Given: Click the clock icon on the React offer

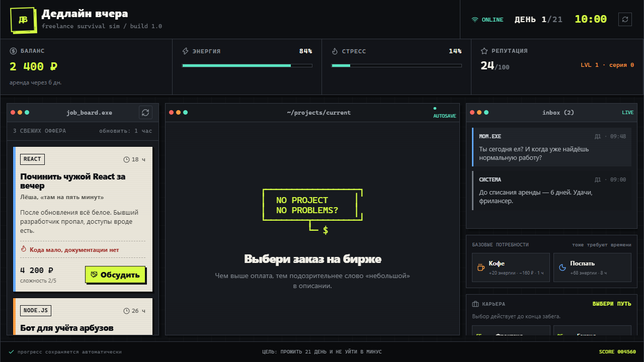Looking at the screenshot, I should [x=126, y=159].
